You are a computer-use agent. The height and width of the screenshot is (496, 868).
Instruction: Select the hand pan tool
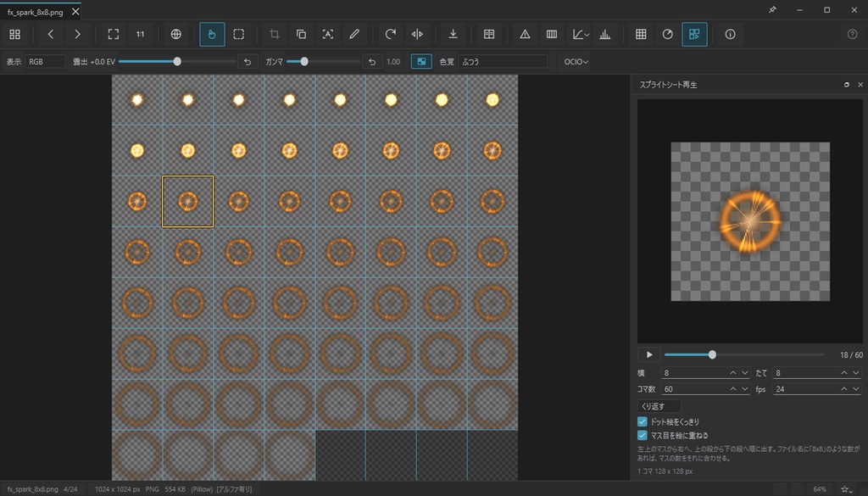coord(212,34)
